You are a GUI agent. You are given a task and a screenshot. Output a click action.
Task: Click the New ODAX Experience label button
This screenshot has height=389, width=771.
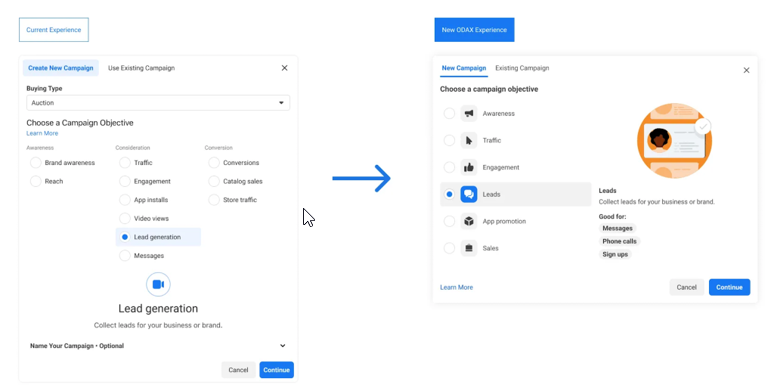pyautogui.click(x=474, y=30)
